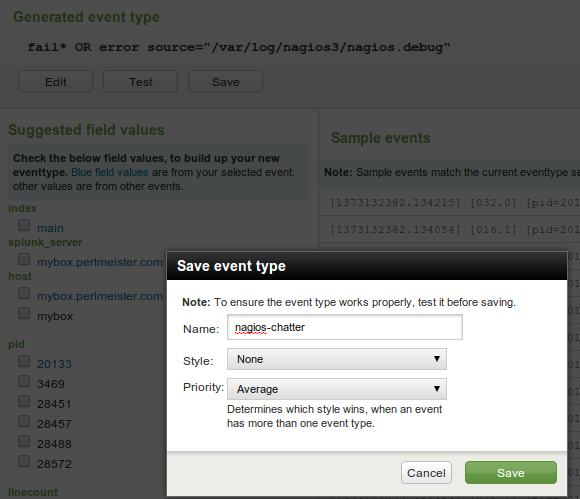
Task: Check the host mybox checkbox
Action: pos(24,313)
